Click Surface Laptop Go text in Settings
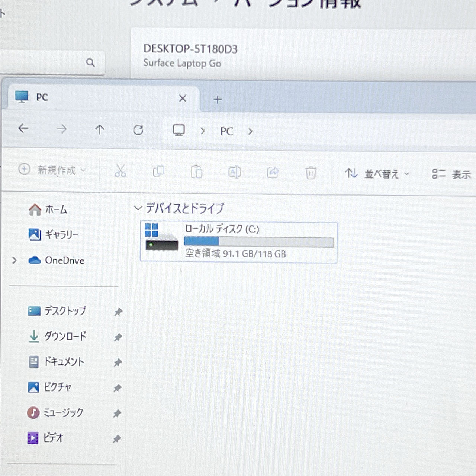 coord(182,63)
